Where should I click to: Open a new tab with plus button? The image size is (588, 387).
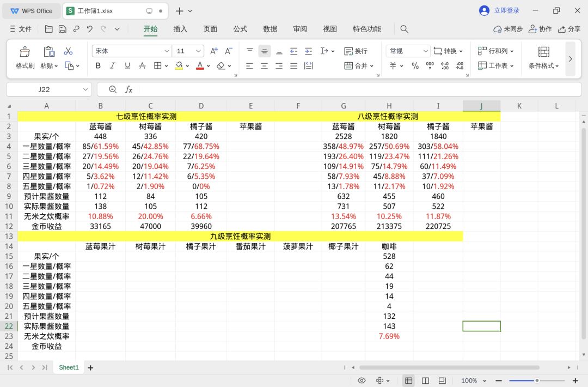179,11
